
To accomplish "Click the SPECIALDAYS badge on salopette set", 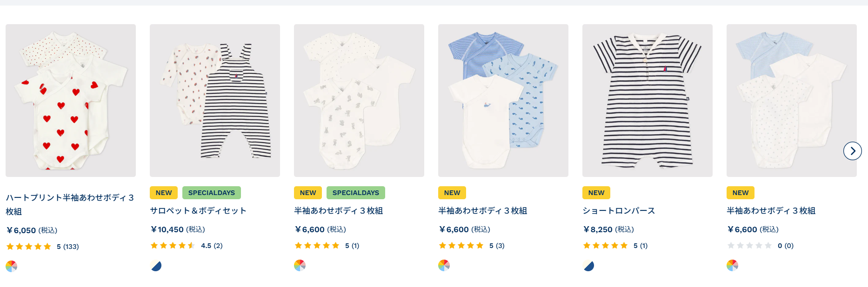I will [x=212, y=193].
